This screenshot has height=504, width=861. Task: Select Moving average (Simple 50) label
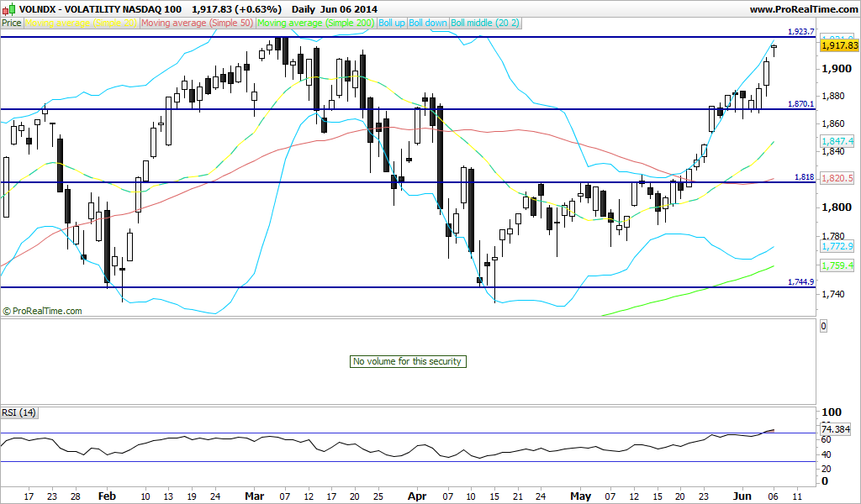pos(198,23)
